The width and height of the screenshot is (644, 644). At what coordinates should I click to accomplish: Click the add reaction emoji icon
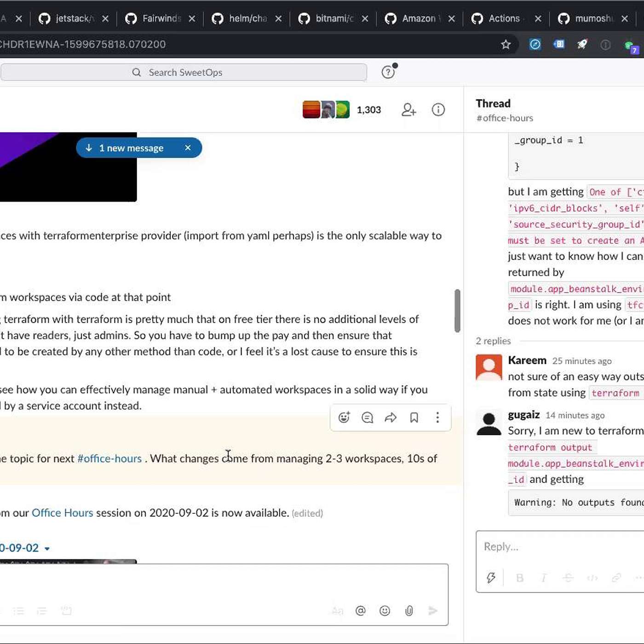344,417
